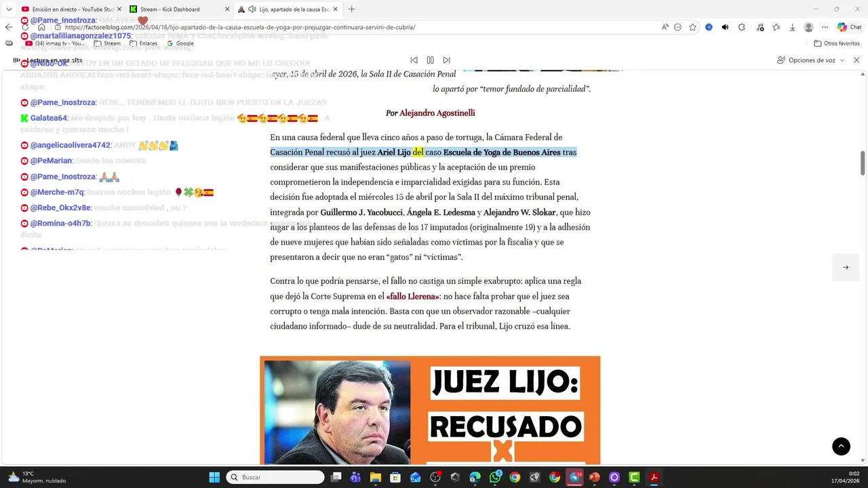
Task: Open Task View on the taskbar
Action: [336, 477]
